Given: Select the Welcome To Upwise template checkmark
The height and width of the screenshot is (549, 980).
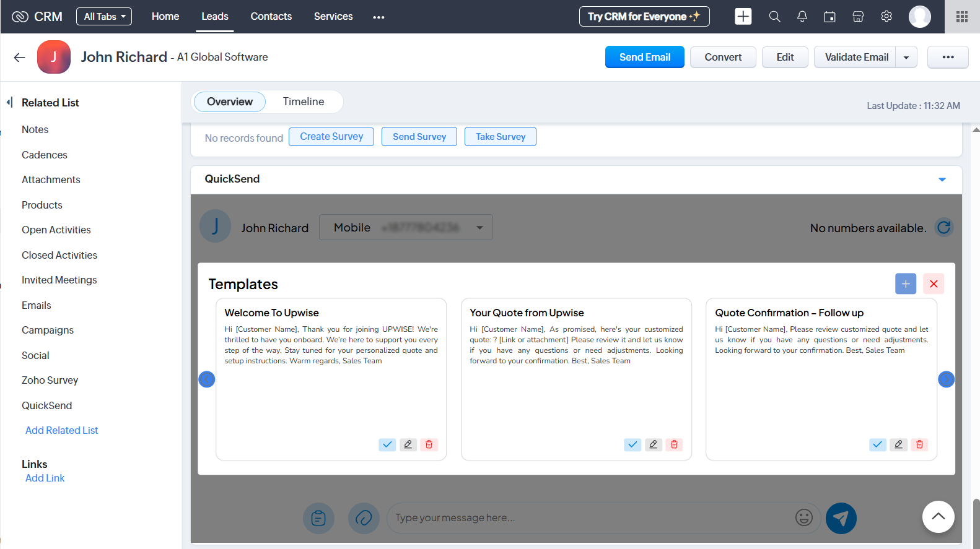Looking at the screenshot, I should point(387,444).
